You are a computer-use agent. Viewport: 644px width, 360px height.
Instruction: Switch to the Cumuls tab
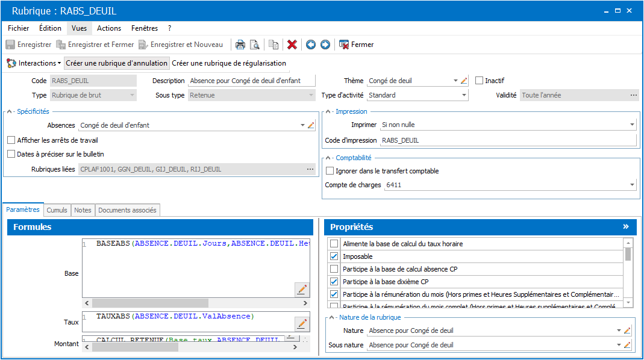point(57,210)
